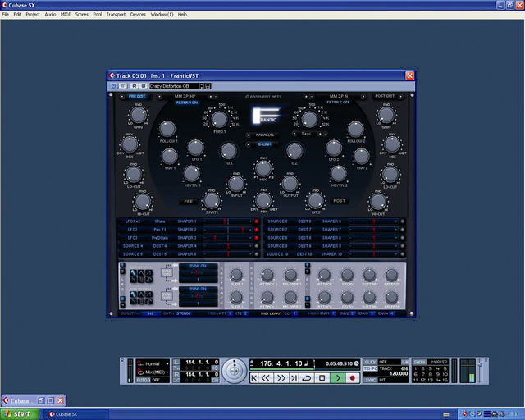Stop playback on the transport
The image size is (525, 420).
coord(322,378)
